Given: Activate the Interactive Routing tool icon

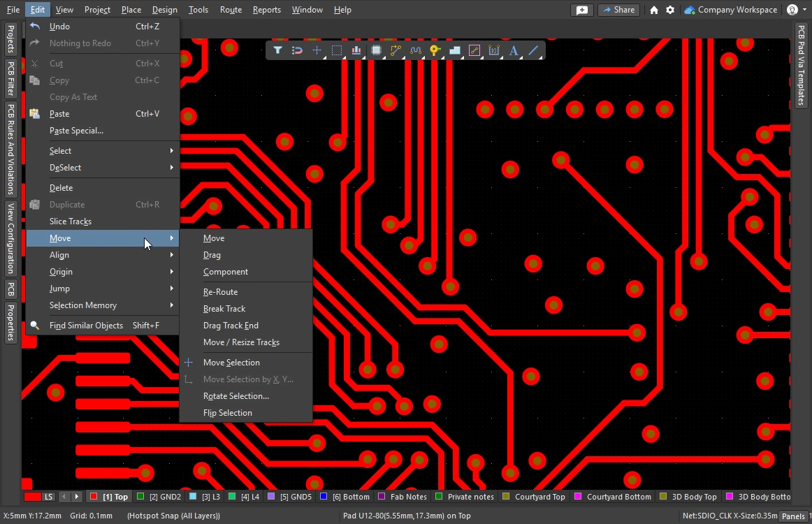Looking at the screenshot, I should (x=396, y=50).
